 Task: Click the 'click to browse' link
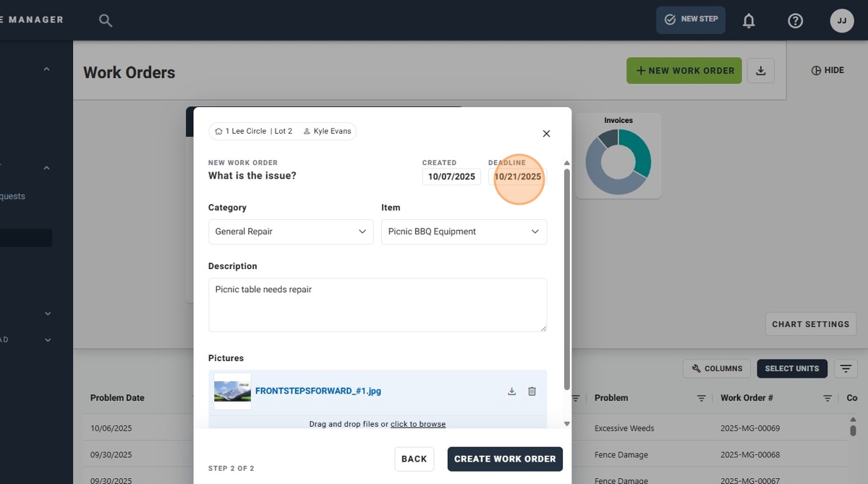(418, 424)
